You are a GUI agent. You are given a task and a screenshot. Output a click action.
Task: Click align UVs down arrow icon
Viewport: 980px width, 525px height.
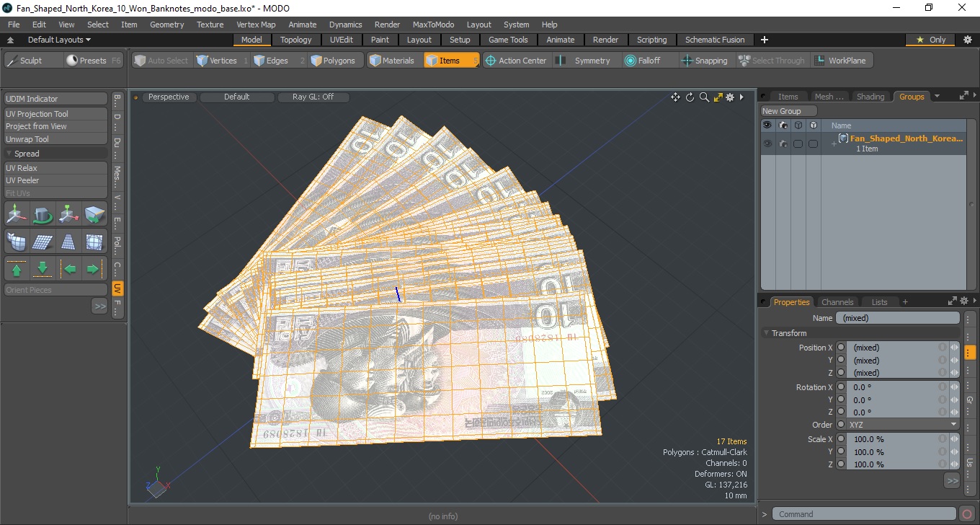tap(43, 269)
